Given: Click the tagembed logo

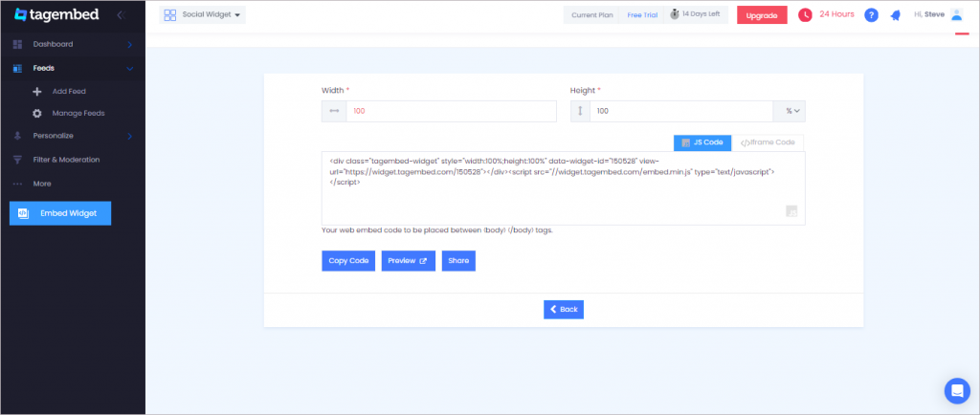Looking at the screenshot, I should coord(56,14).
